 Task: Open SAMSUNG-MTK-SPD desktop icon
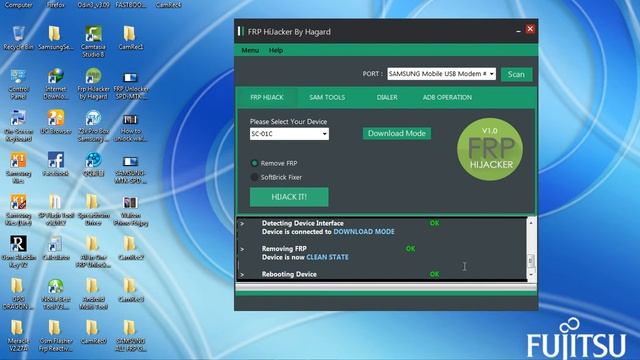(x=131, y=170)
